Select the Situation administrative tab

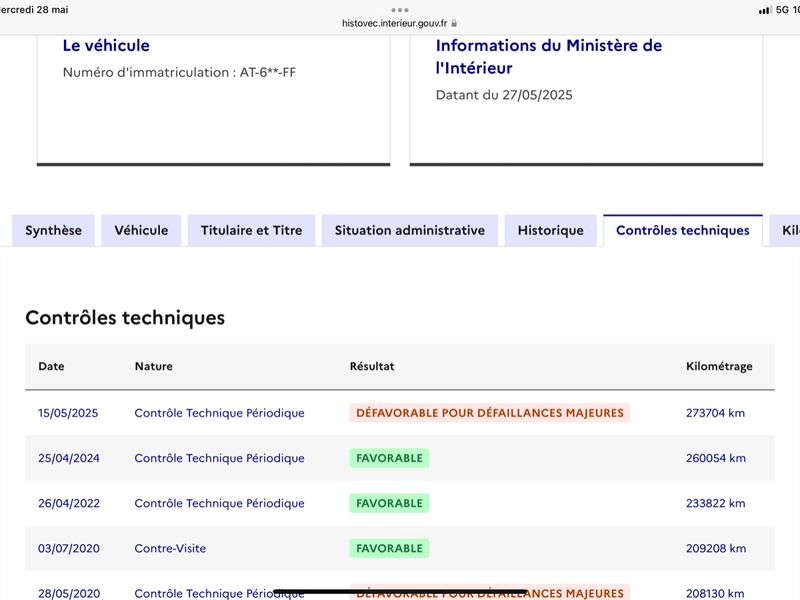click(x=410, y=231)
